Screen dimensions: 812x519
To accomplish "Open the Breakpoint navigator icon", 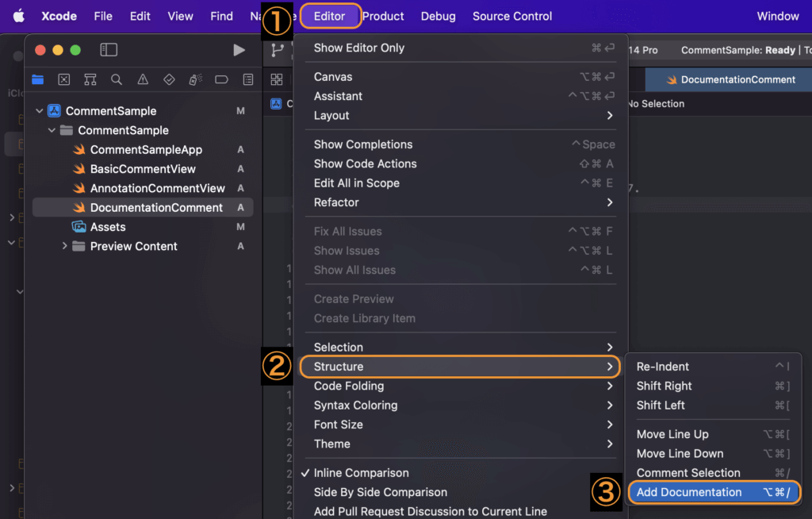I will click(x=222, y=79).
